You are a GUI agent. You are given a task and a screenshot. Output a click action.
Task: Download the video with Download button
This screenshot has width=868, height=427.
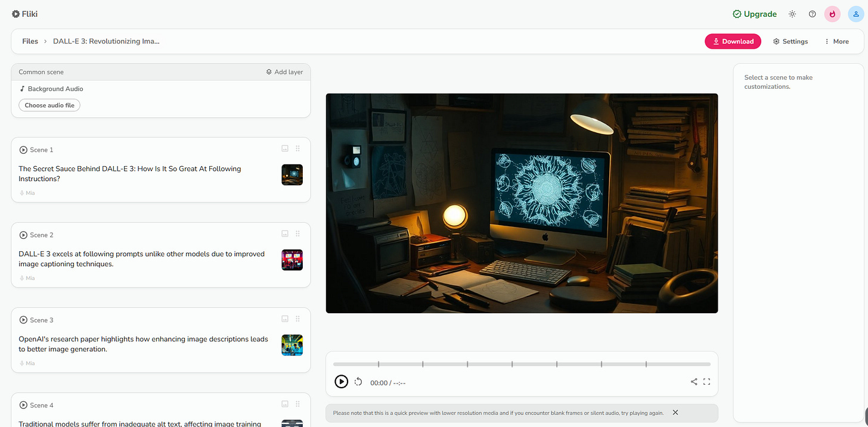point(733,41)
